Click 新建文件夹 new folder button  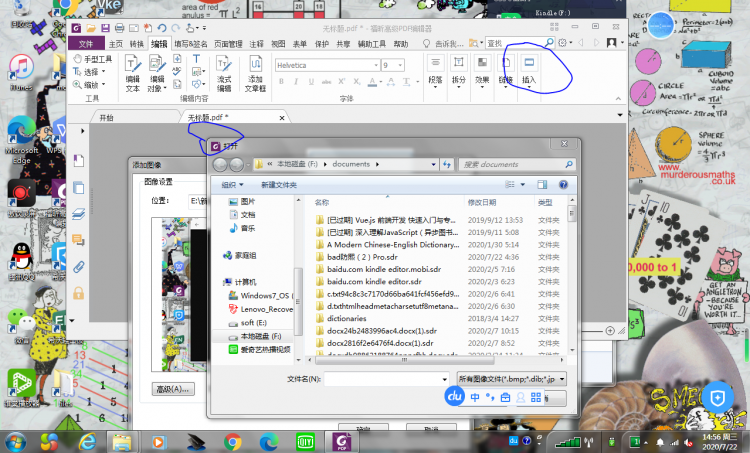point(279,185)
